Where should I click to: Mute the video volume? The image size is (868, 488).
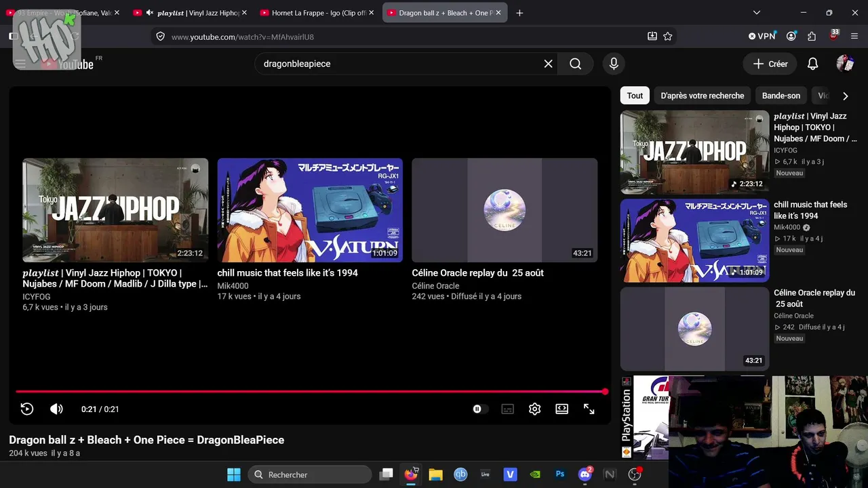pos(56,409)
